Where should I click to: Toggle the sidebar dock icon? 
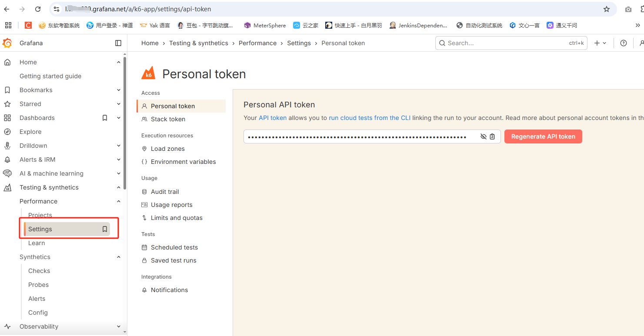pyautogui.click(x=118, y=43)
